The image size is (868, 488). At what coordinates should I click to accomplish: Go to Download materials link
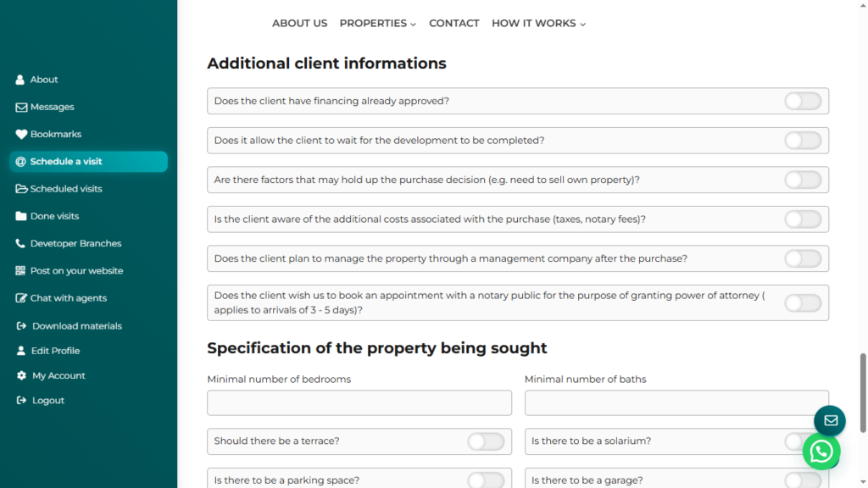pyautogui.click(x=76, y=326)
